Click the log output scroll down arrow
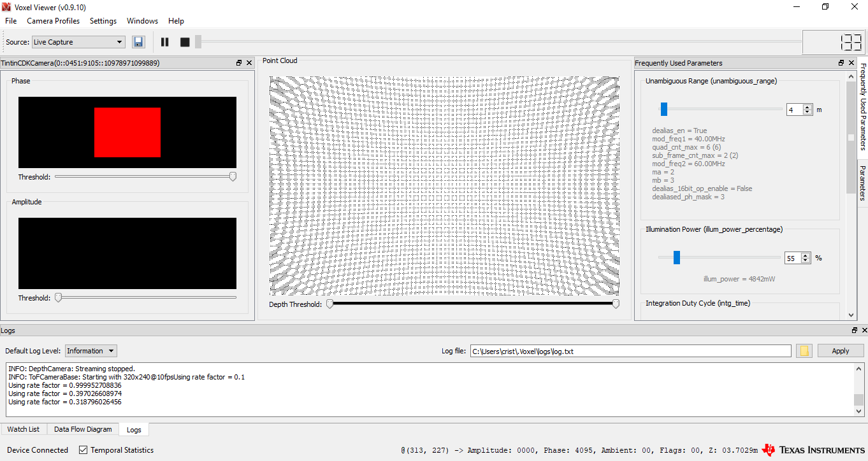868x461 pixels. [x=858, y=412]
